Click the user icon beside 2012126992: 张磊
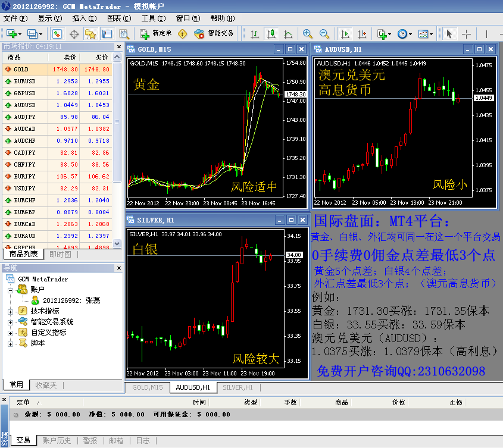The height and width of the screenshot is (448, 503). coord(35,300)
